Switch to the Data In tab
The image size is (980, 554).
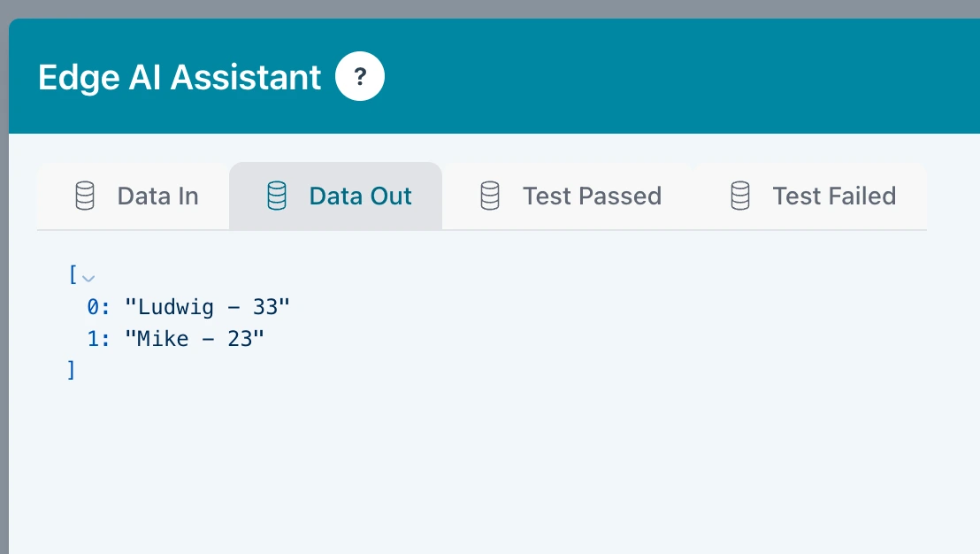click(157, 196)
